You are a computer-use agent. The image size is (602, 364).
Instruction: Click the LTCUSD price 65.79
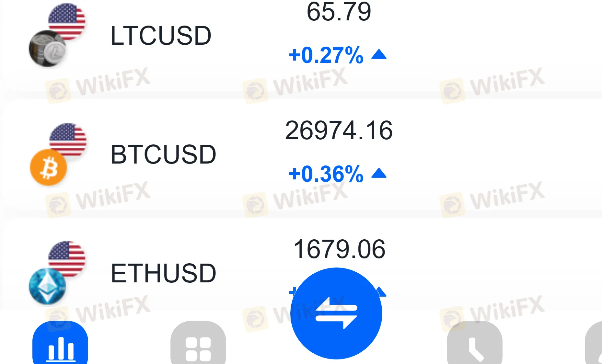(339, 12)
